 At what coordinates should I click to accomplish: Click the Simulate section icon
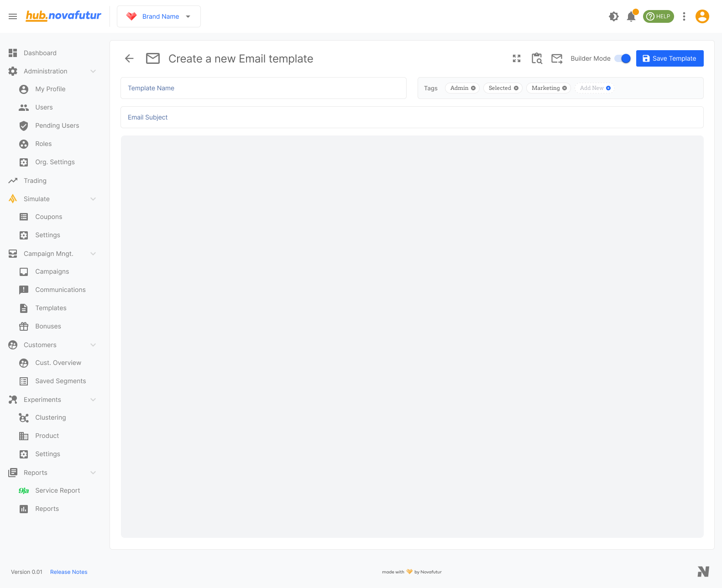[13, 199]
